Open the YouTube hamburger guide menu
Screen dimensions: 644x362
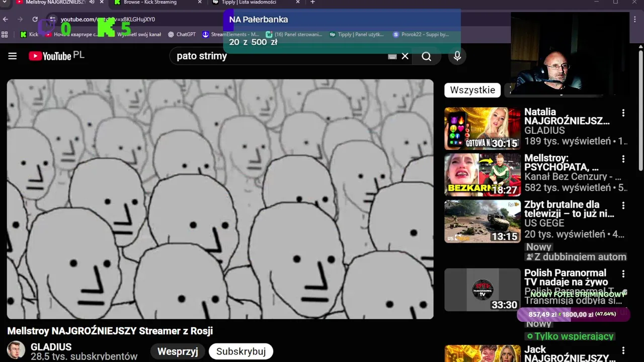coord(13,56)
